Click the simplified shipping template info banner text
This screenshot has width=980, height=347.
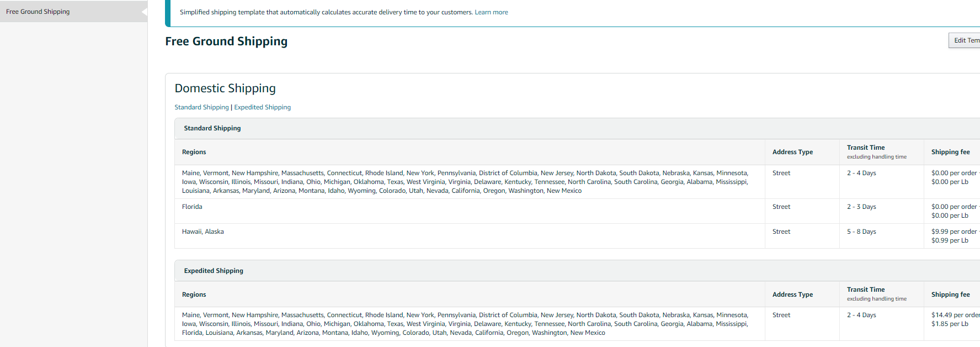coord(326,12)
